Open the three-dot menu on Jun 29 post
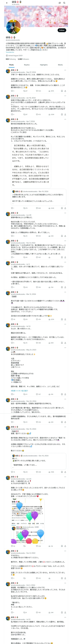The image size is (72, 644). (65, 213)
